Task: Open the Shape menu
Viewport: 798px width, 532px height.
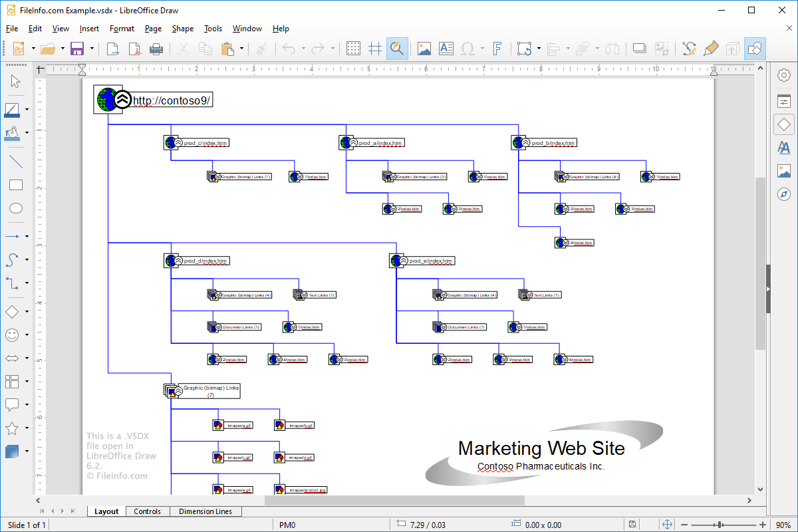Action: [183, 29]
